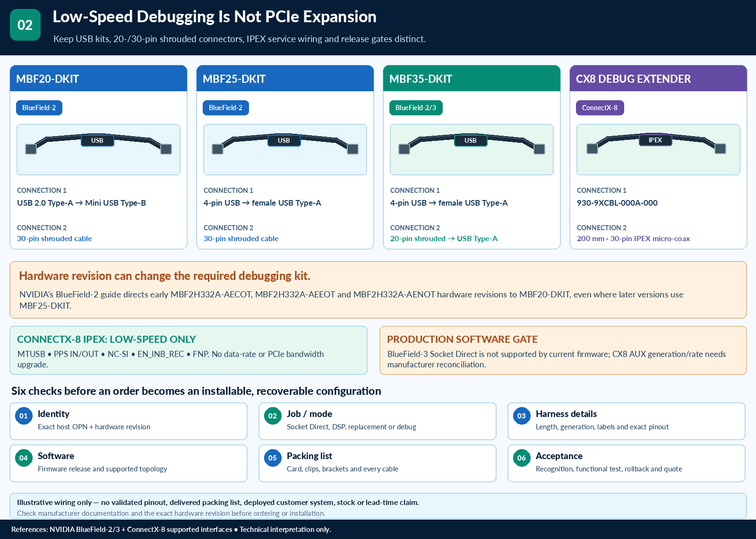Click MBF35-DKIT '4-pin USB → female USB Type-A'
The image size is (756, 539).
449,203
